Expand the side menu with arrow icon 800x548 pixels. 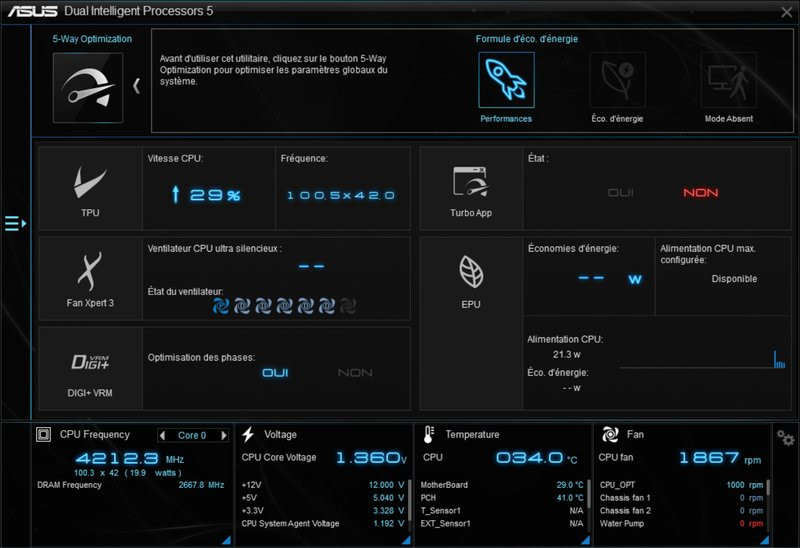point(15,223)
